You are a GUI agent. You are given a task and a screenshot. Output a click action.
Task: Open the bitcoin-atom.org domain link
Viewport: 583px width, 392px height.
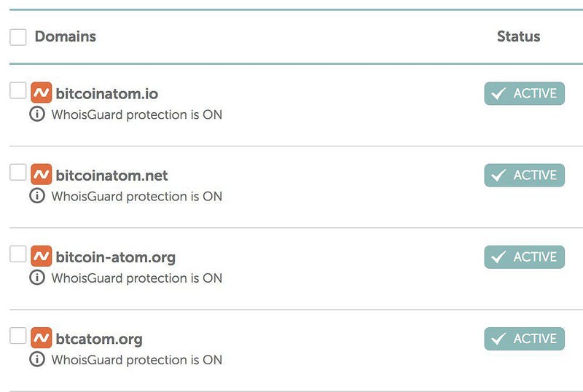click(116, 257)
